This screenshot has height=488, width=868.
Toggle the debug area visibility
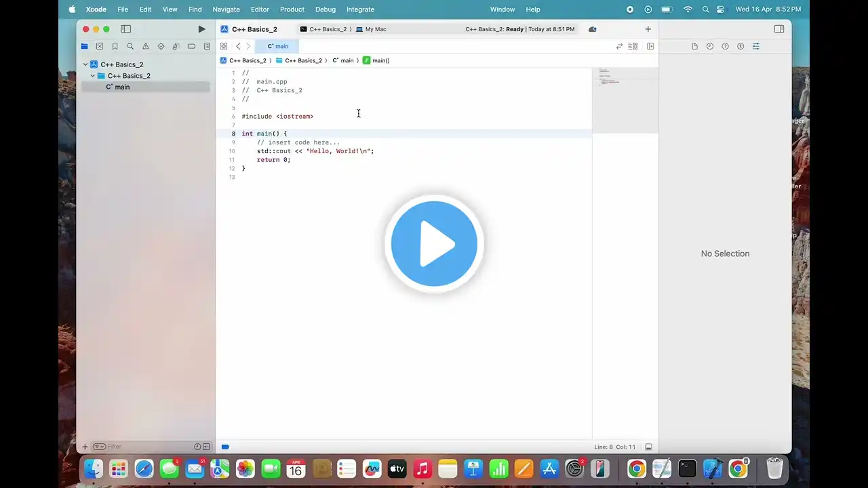[648, 447]
